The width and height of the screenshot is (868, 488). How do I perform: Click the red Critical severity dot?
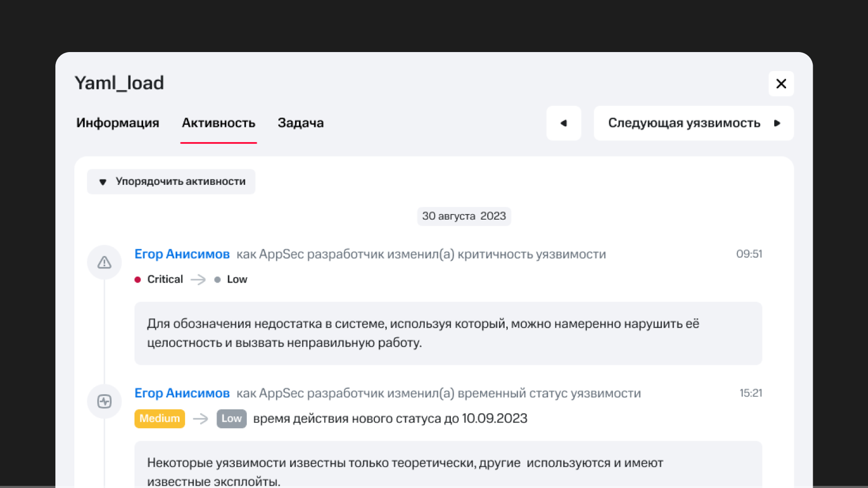tap(138, 280)
